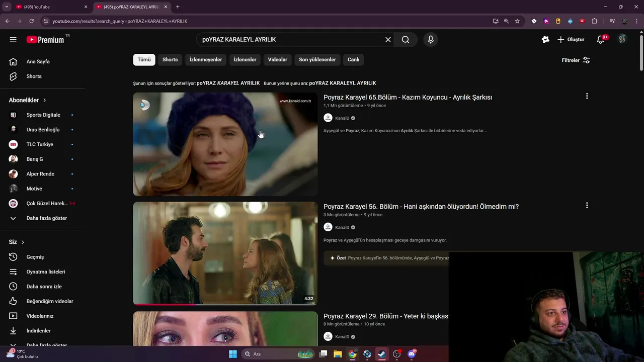Expand the Siz section arrow
The width and height of the screenshot is (644, 362).
23,242
